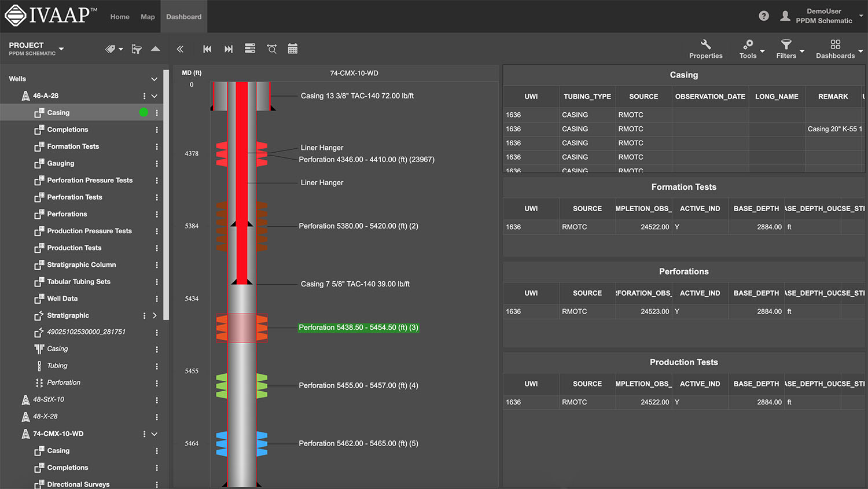Open options menu for well 48-StX-10
This screenshot has height=489, width=868.
point(157,400)
